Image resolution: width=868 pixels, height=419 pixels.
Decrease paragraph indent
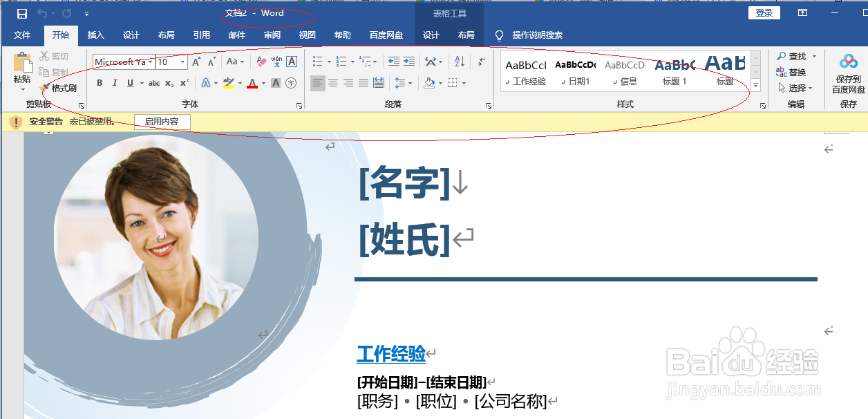394,62
